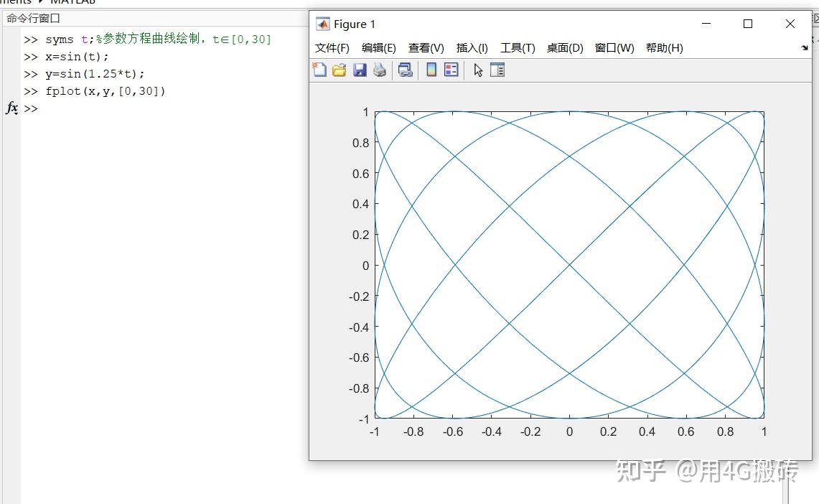Open the 帮助(H) menu
Viewport: 819px width, 504px height.
click(x=664, y=48)
